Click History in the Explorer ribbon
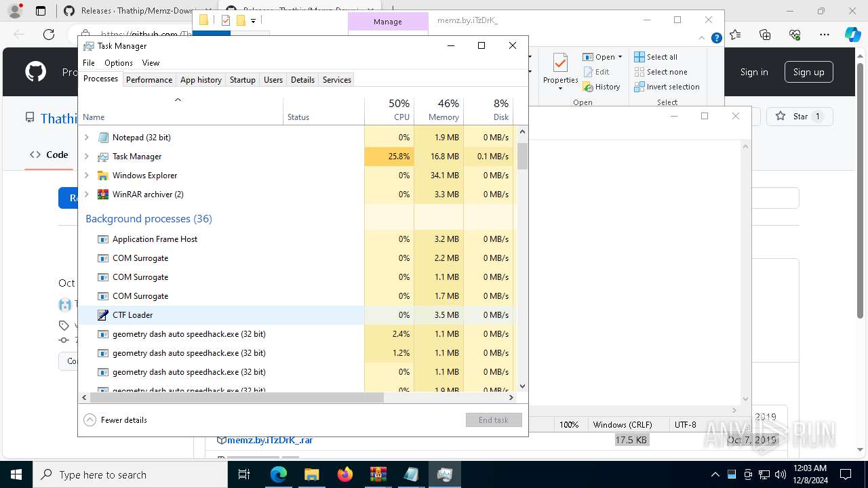This screenshot has height=488, width=868. [x=601, y=87]
